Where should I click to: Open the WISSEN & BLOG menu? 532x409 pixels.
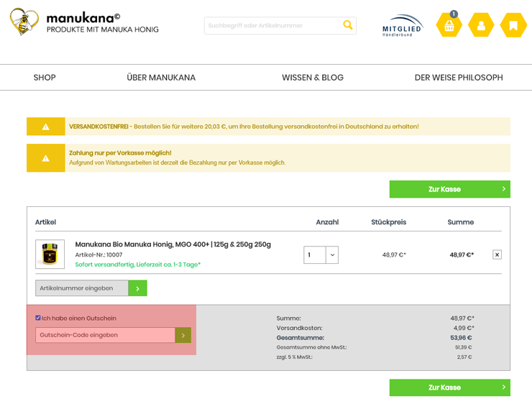(x=313, y=78)
